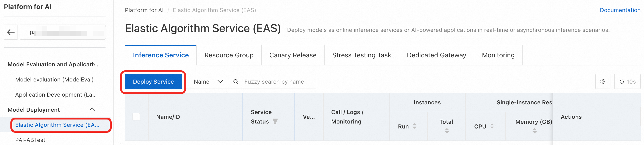Sort by CPU column

pos(492,126)
